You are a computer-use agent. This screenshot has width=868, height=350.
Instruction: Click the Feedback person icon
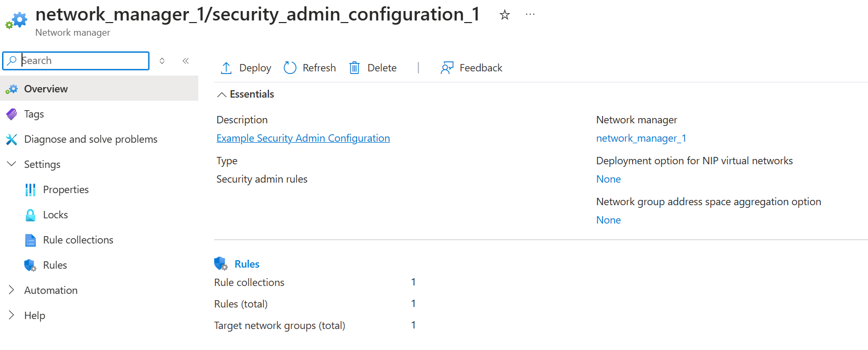click(x=447, y=68)
